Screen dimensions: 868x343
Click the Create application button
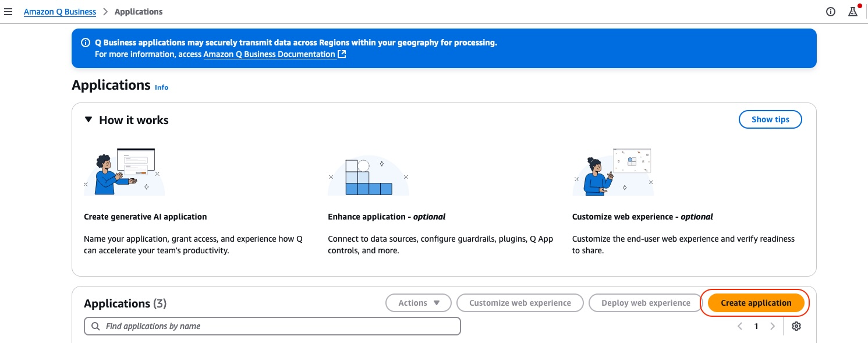pos(755,303)
